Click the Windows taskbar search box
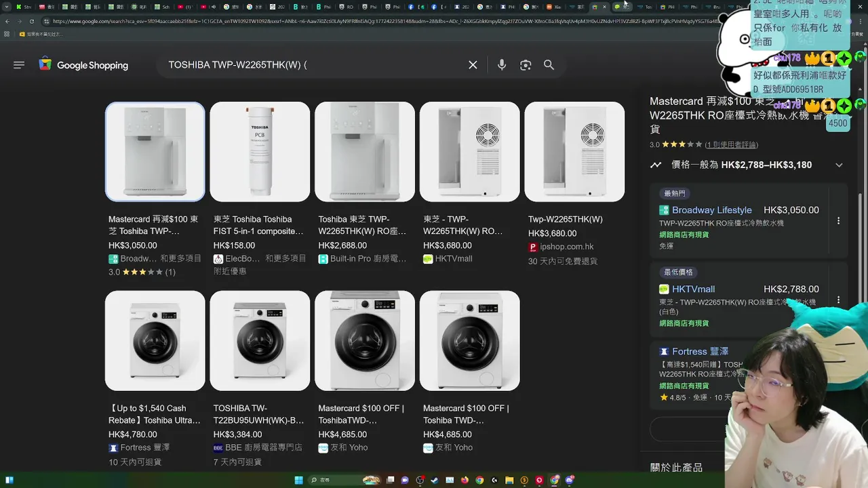Viewport: 868px width, 488px height. [x=344, y=480]
